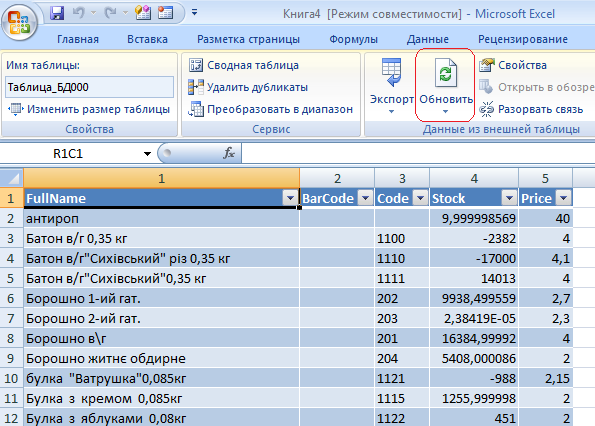595x426 pixels.
Task: Click the Undo arrow icon
Action: coord(79,13)
